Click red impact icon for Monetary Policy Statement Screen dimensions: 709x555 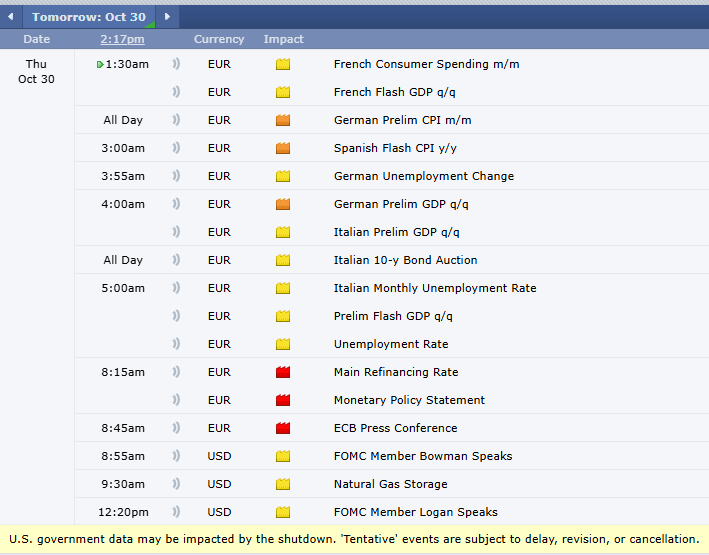click(283, 400)
